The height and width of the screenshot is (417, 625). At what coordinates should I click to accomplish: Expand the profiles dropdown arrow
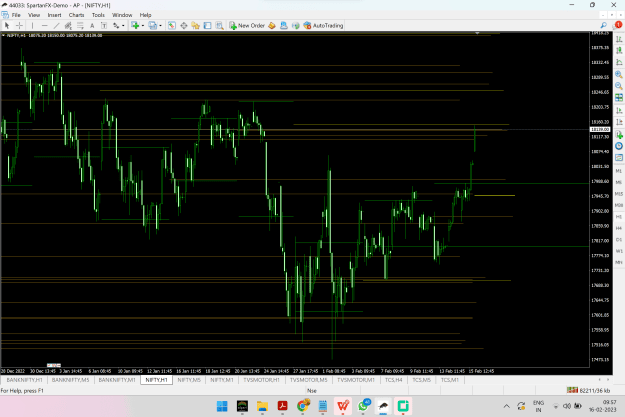coord(160,26)
